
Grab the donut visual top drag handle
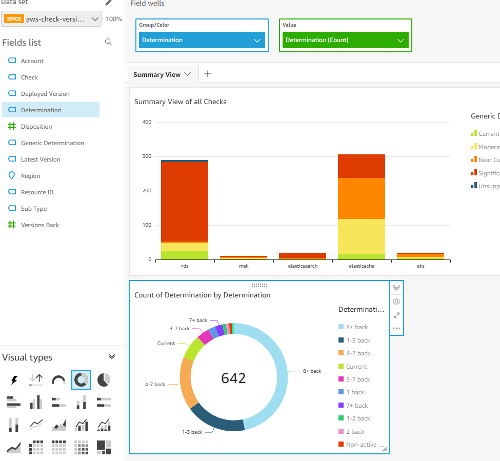pos(259,285)
